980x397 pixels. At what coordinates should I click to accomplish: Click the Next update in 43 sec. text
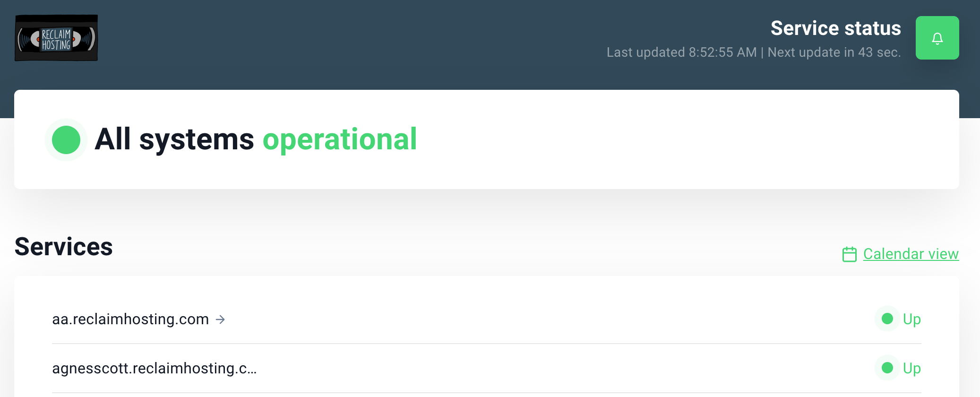834,52
